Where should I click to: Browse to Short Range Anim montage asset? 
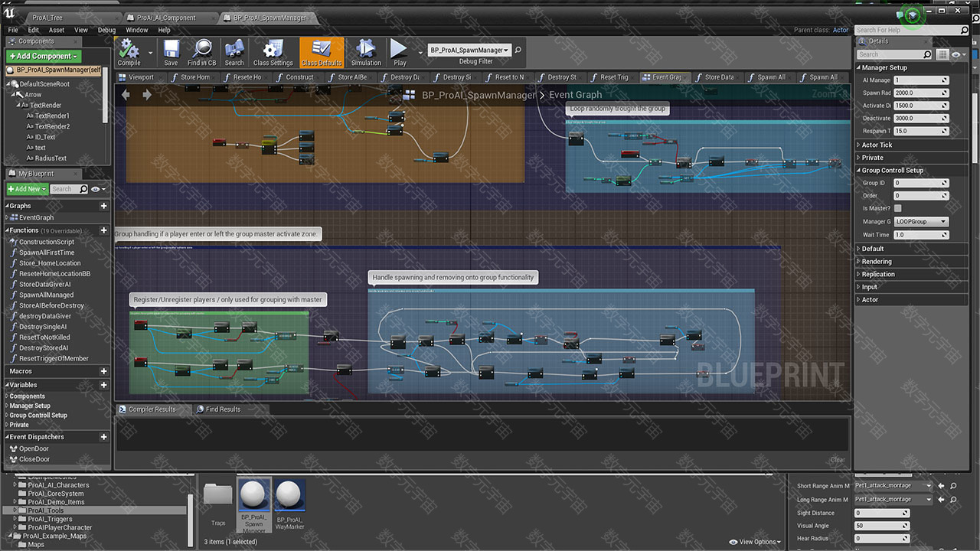(953, 486)
